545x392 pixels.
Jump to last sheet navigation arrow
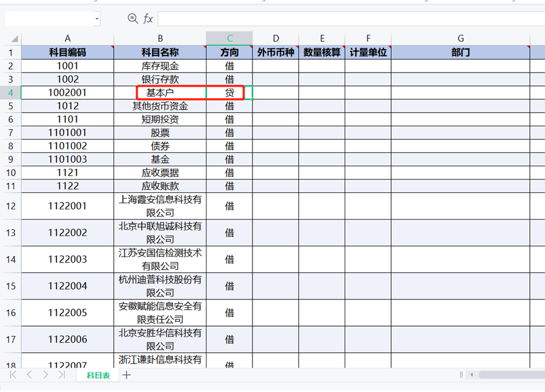(62, 374)
